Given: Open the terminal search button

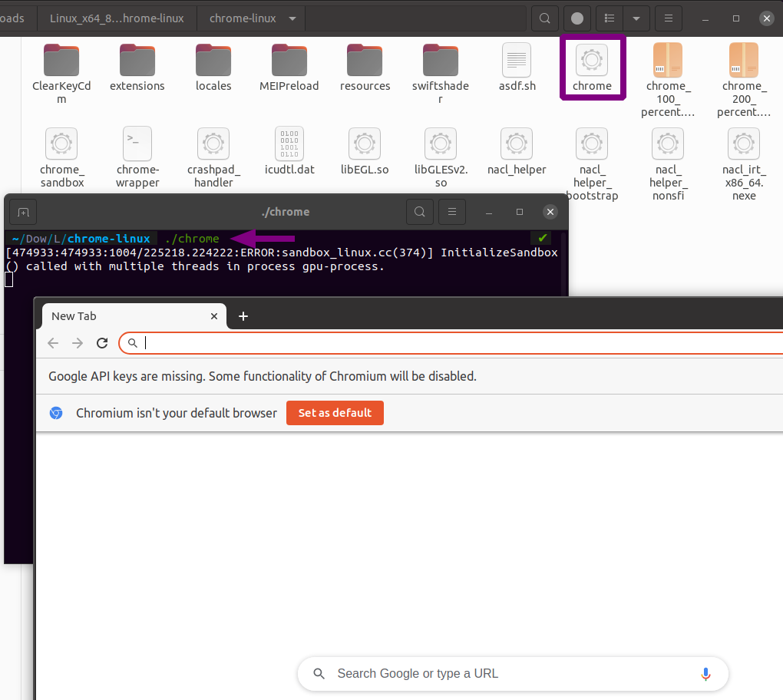Looking at the screenshot, I should click(x=419, y=212).
